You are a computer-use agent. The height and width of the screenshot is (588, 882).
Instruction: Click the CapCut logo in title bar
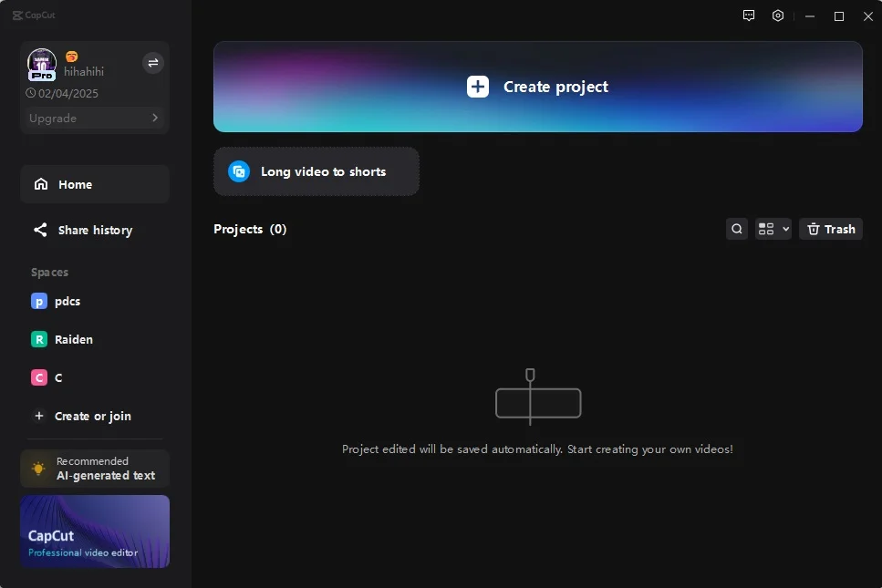coord(34,15)
